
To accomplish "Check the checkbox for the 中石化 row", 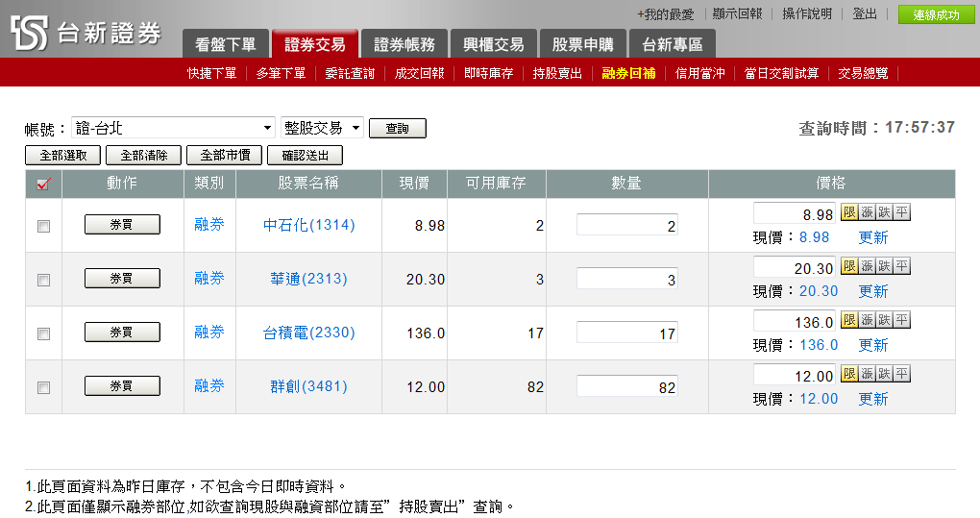I will (43, 226).
